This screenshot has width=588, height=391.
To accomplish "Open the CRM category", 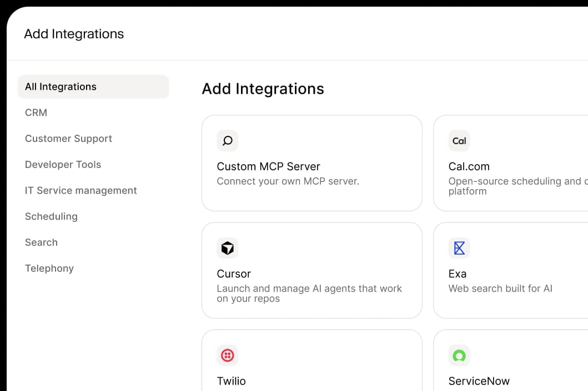I will (x=36, y=113).
